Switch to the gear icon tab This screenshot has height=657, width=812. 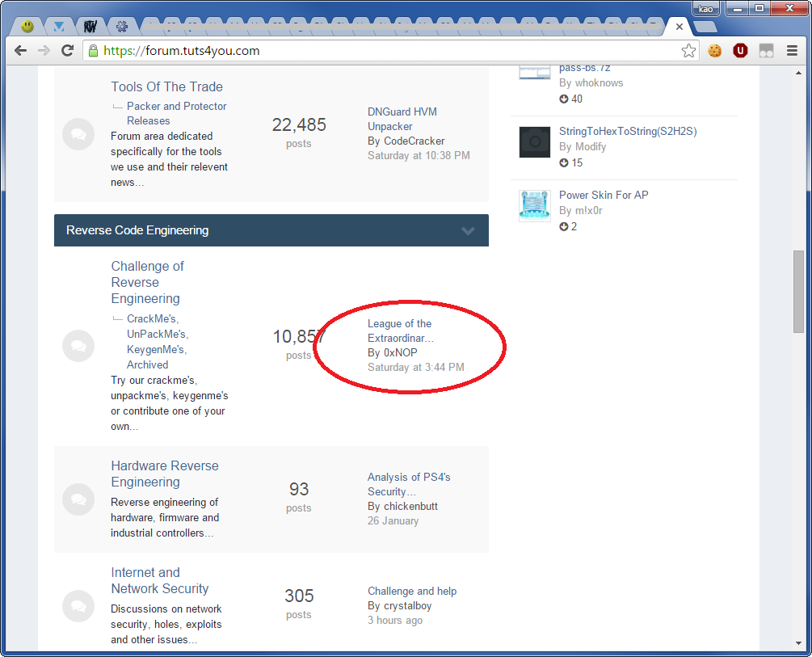pos(122,27)
